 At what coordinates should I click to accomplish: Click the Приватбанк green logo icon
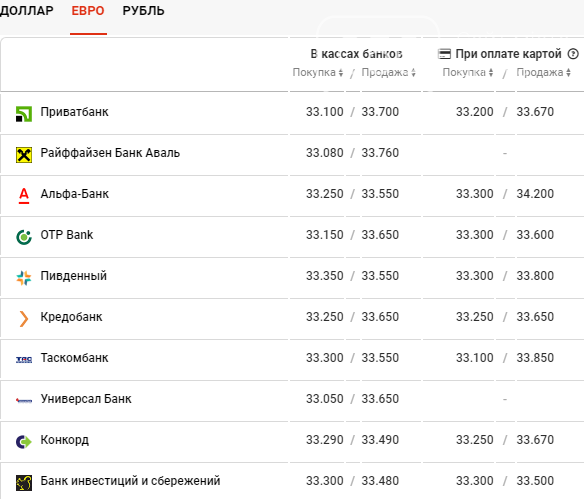[24, 114]
